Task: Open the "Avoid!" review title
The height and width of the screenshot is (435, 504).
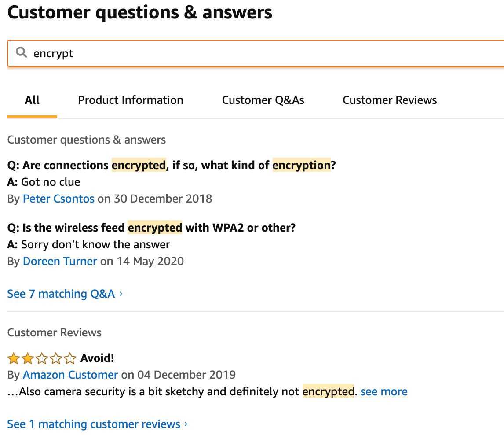Action: [x=97, y=358]
